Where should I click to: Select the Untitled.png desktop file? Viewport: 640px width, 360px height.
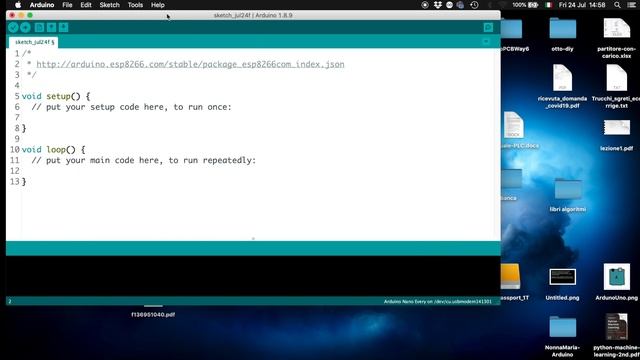562,284
